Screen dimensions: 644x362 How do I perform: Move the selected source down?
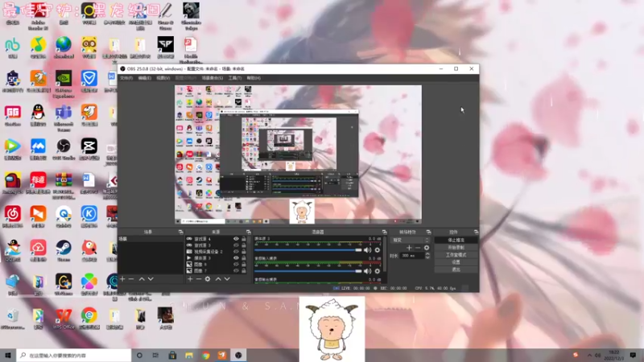[227, 279]
